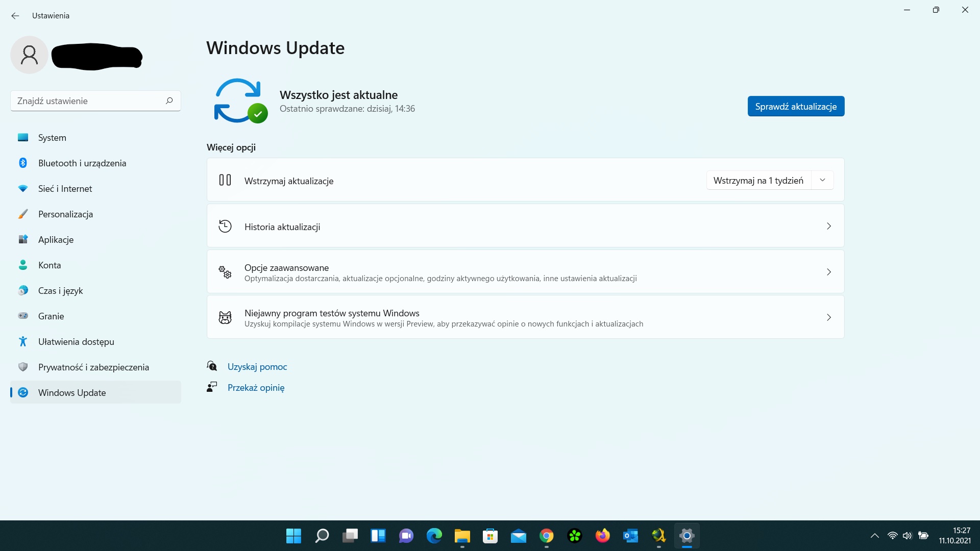
Task: Open Teams Chat on taskbar
Action: click(406, 536)
